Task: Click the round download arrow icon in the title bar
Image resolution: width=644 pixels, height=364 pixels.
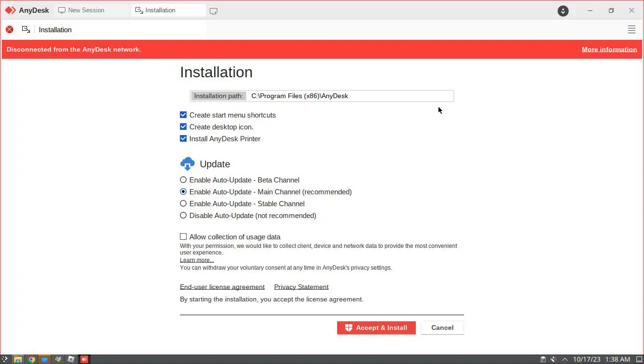Action: pyautogui.click(x=563, y=10)
